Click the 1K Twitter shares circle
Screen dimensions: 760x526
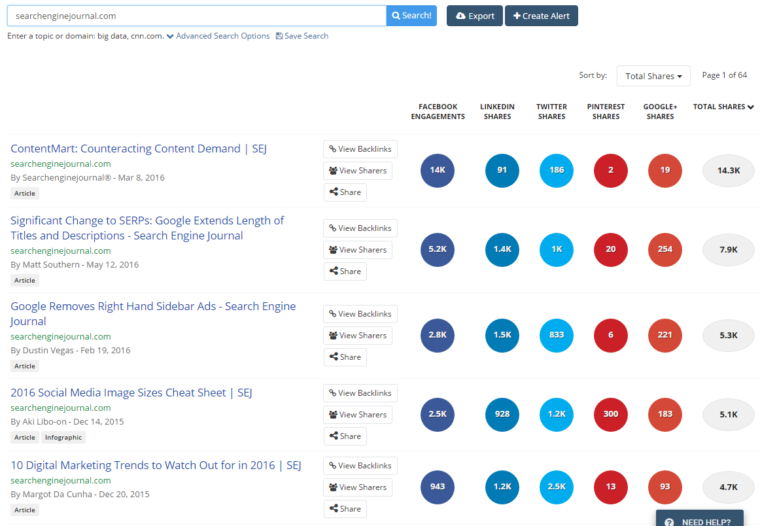tap(556, 249)
